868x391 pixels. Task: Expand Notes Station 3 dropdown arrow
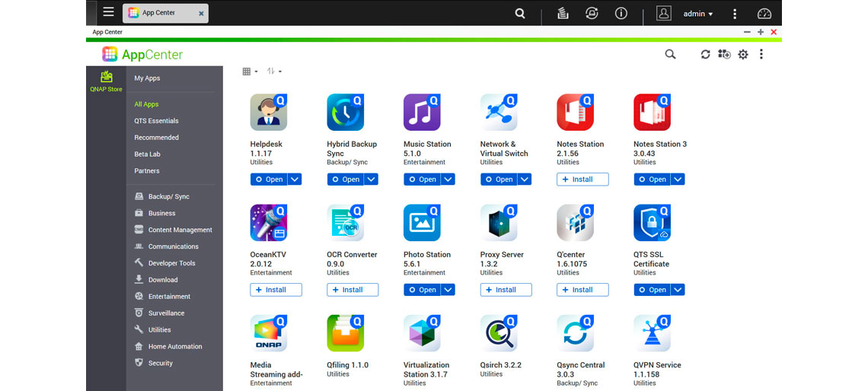(x=678, y=180)
